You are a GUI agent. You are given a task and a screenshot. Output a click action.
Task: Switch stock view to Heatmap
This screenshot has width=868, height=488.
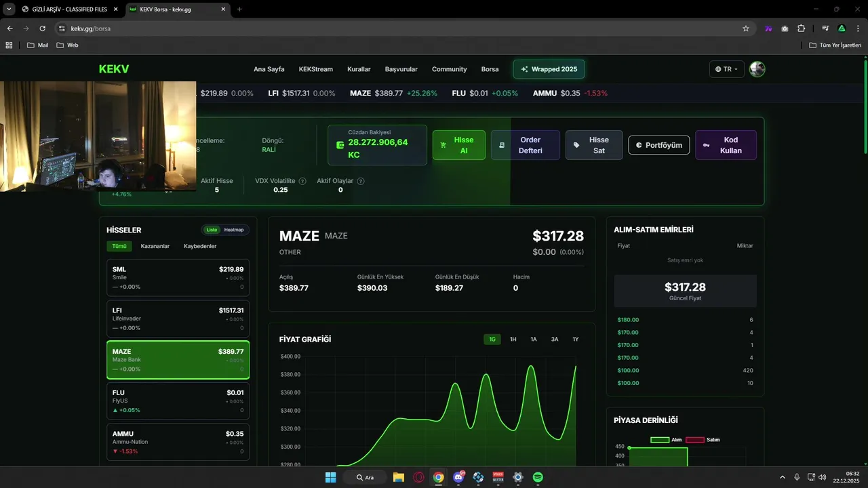pyautogui.click(x=234, y=230)
